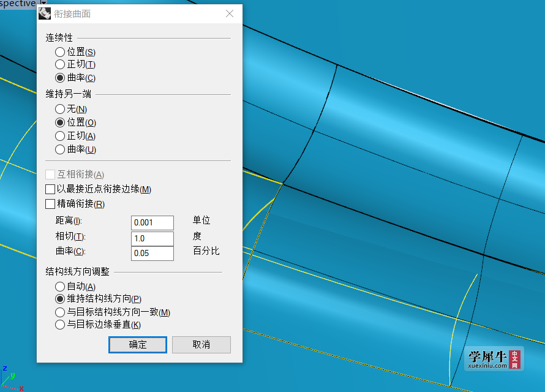The height and width of the screenshot is (392, 545).
Task: Confirm with the 确定 button
Action: click(138, 345)
